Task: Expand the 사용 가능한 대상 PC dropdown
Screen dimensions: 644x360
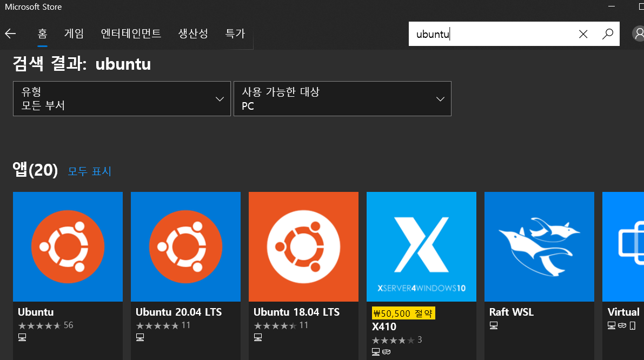Action: pyautogui.click(x=342, y=98)
